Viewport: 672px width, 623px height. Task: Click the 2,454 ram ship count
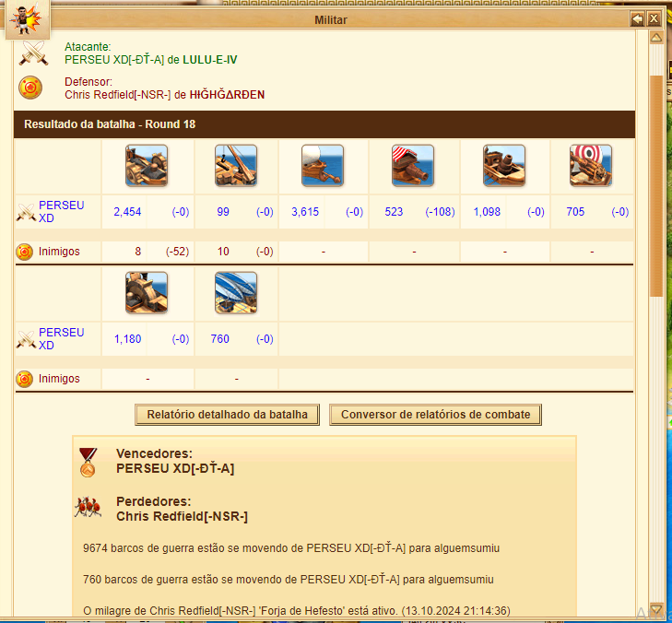point(127,212)
